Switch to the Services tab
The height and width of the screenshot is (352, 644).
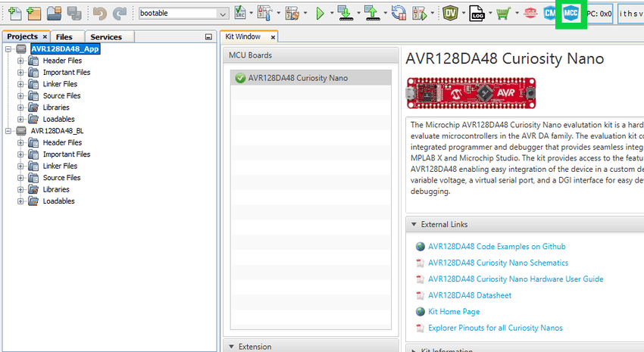coord(106,36)
